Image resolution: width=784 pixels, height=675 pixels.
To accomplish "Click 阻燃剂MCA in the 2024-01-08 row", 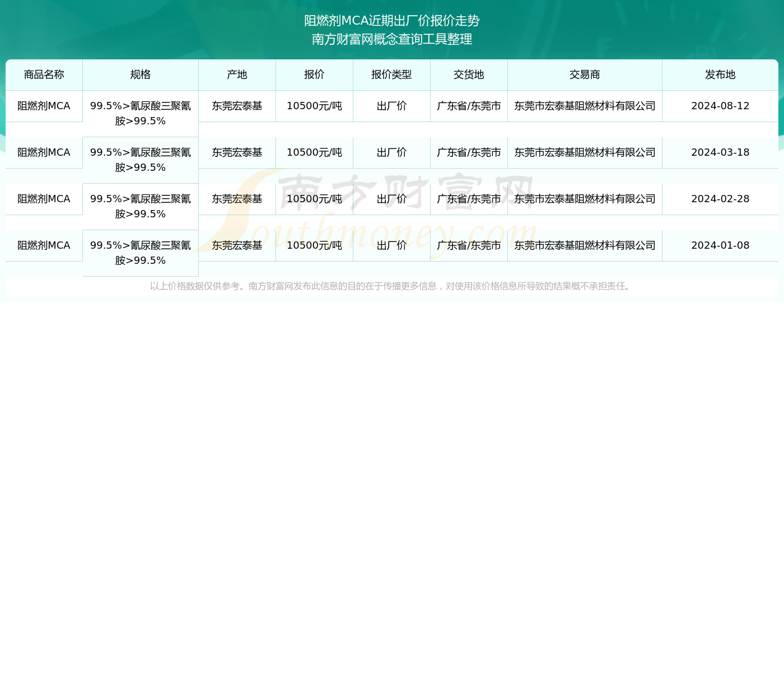I will pos(44,245).
